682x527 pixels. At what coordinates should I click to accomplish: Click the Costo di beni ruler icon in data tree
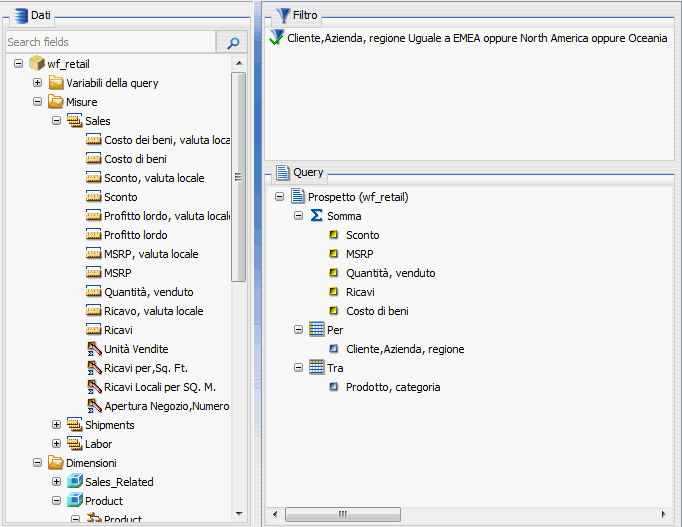(x=94, y=159)
